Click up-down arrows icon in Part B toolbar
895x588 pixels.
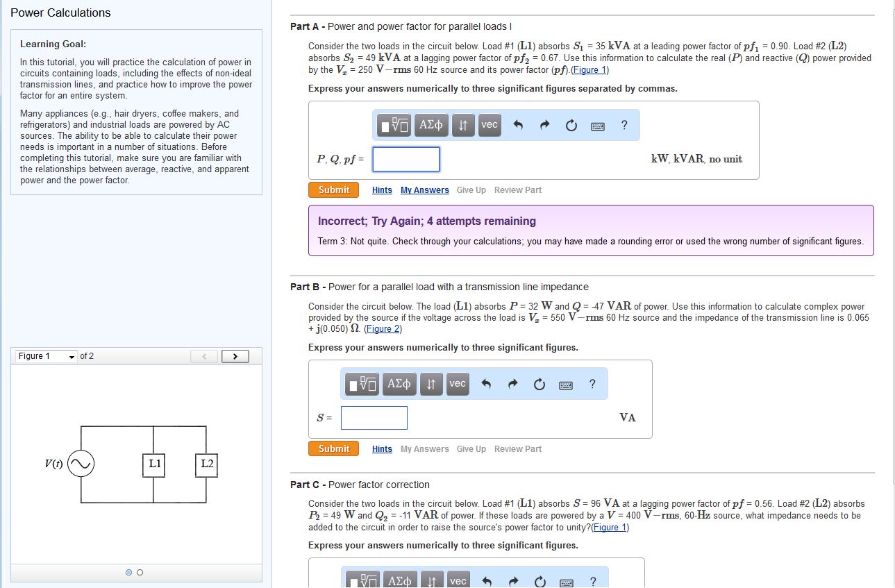pos(431,384)
